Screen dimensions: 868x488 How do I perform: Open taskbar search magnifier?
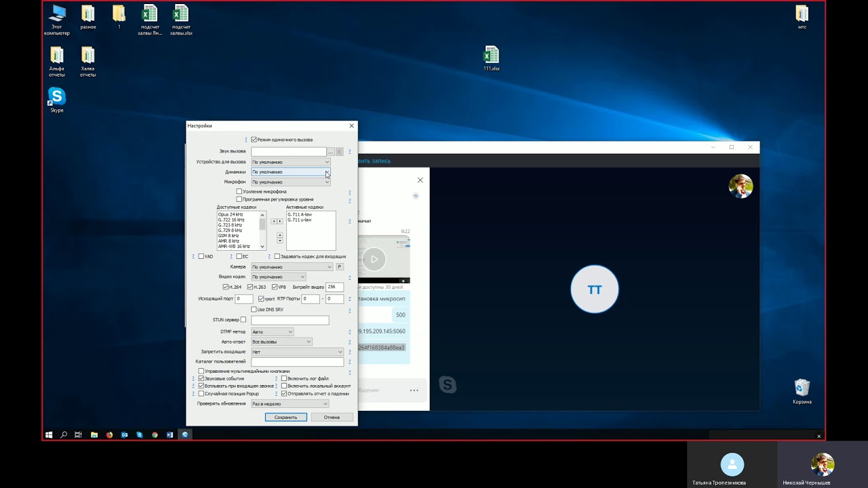[64, 434]
